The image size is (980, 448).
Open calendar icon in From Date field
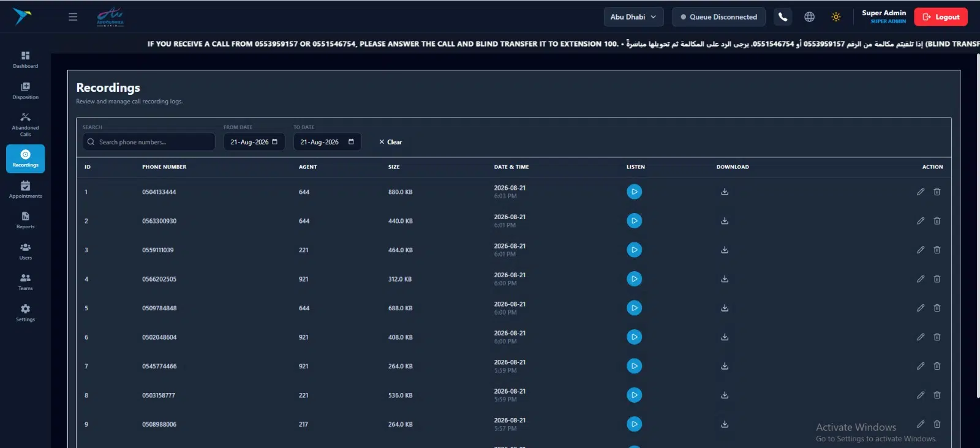[x=274, y=142]
